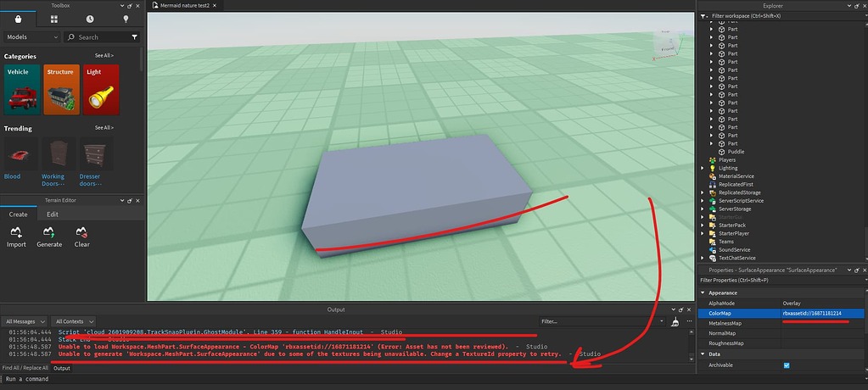Open the Working Doors model link
The width and height of the screenshot is (868, 390).
53,180
